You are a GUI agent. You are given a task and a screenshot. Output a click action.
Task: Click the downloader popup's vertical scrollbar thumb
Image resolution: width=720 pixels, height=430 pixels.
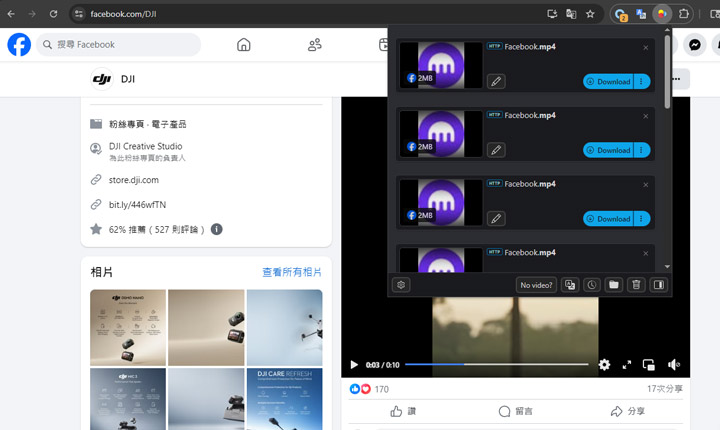(x=667, y=72)
